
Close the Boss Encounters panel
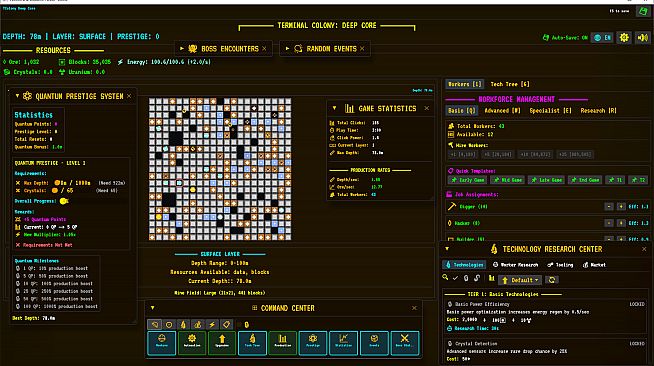[x=264, y=49]
